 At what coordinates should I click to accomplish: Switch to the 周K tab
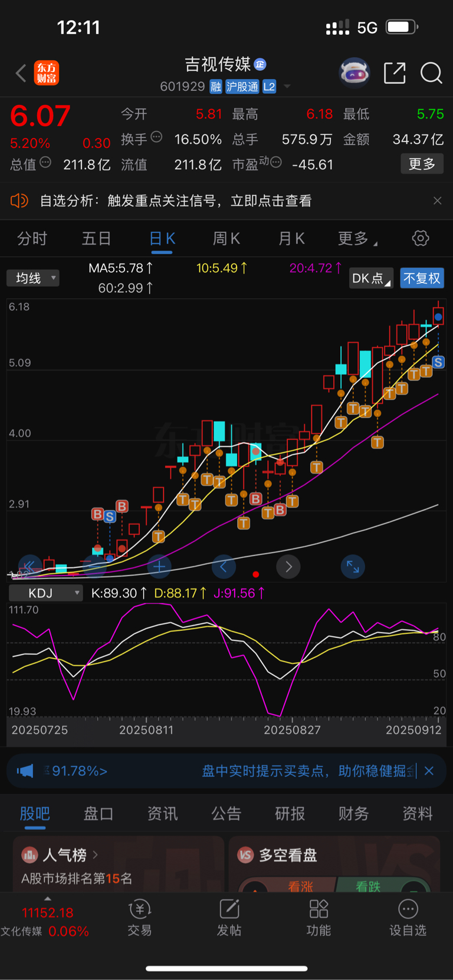[x=226, y=239]
